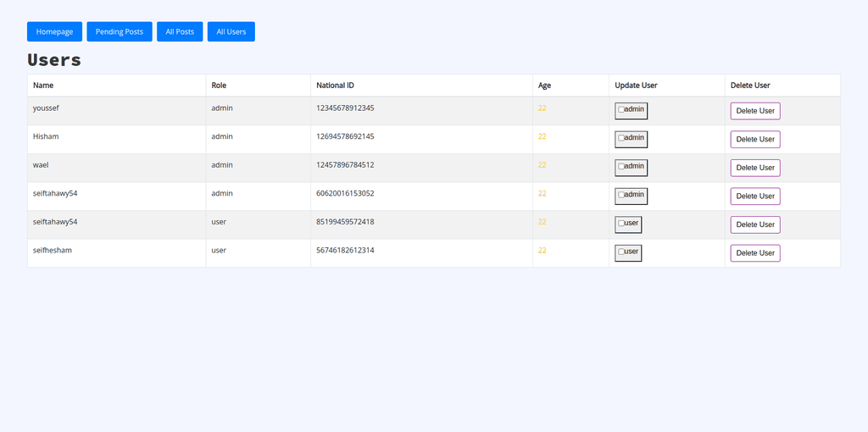Click the Role column header
868x432 pixels.
pos(219,86)
